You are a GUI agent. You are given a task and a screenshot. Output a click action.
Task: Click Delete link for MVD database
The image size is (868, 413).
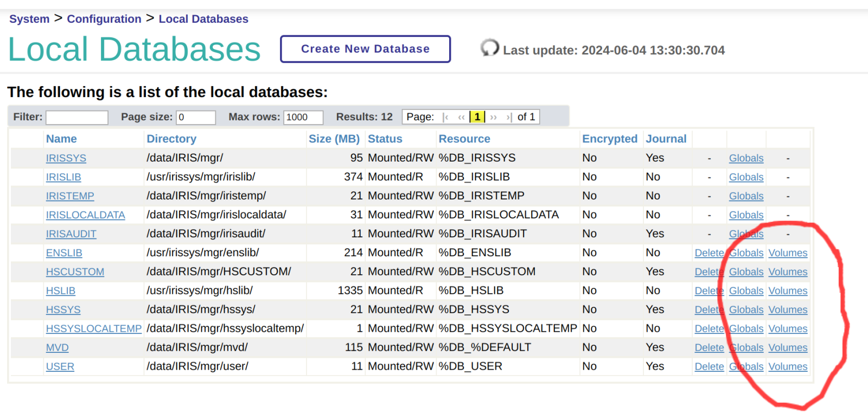(x=709, y=348)
